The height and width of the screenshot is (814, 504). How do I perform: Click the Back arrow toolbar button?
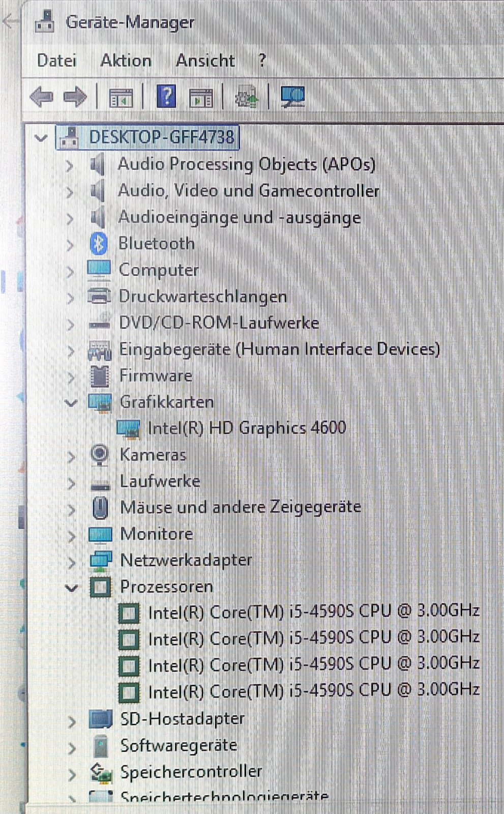point(41,96)
